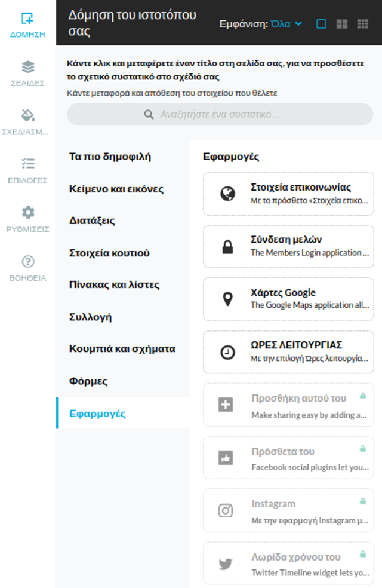Screen dimensions: 382x588
Task: Switch to three-by-three grid view icon
Action: tap(362, 24)
